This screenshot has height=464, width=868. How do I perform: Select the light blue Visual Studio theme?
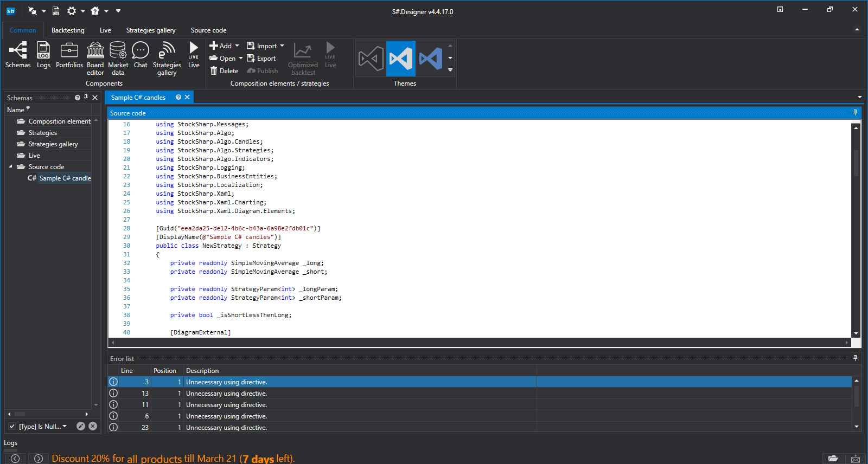(431, 59)
